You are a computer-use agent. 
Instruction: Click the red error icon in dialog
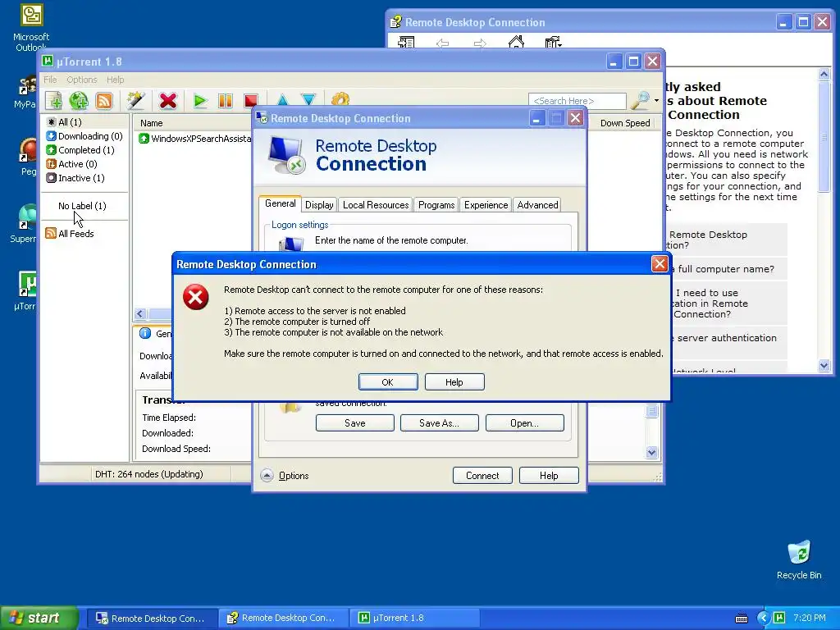pyautogui.click(x=195, y=297)
